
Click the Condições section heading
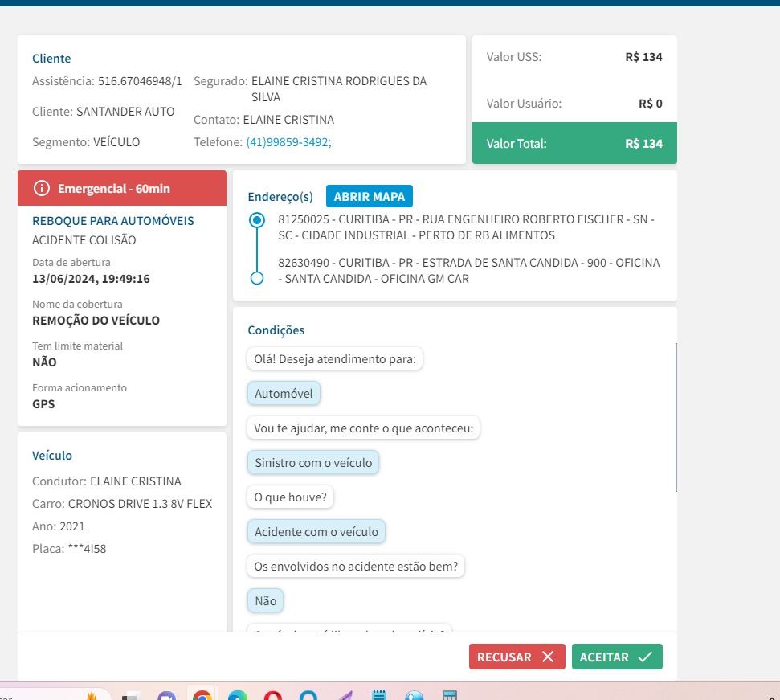tap(276, 330)
